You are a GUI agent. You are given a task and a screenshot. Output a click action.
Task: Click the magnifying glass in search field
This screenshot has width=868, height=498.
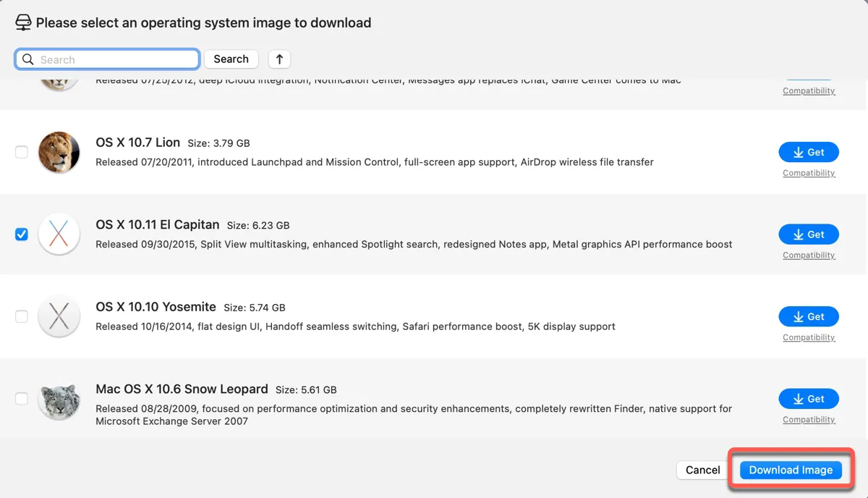(28, 59)
